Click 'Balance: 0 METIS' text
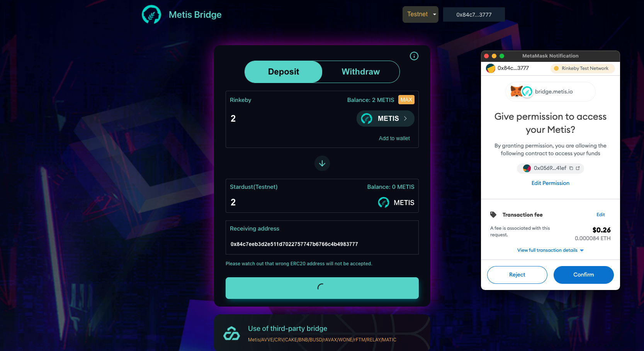Viewport: 644px width, 351px height. point(391,187)
